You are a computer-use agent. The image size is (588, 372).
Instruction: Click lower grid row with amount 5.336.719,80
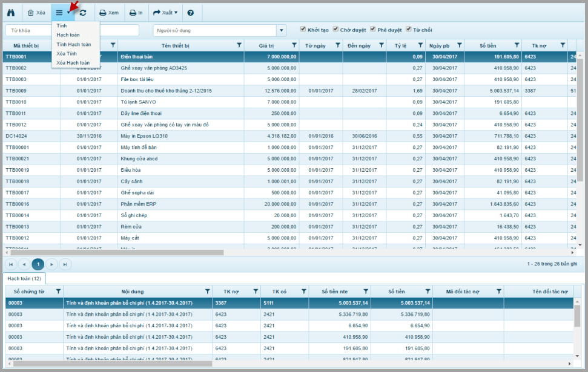(x=289, y=315)
